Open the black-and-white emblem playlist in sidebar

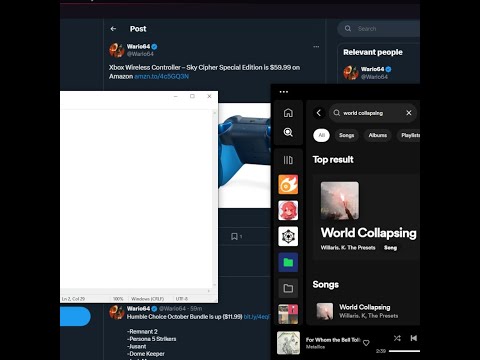tap(288, 236)
